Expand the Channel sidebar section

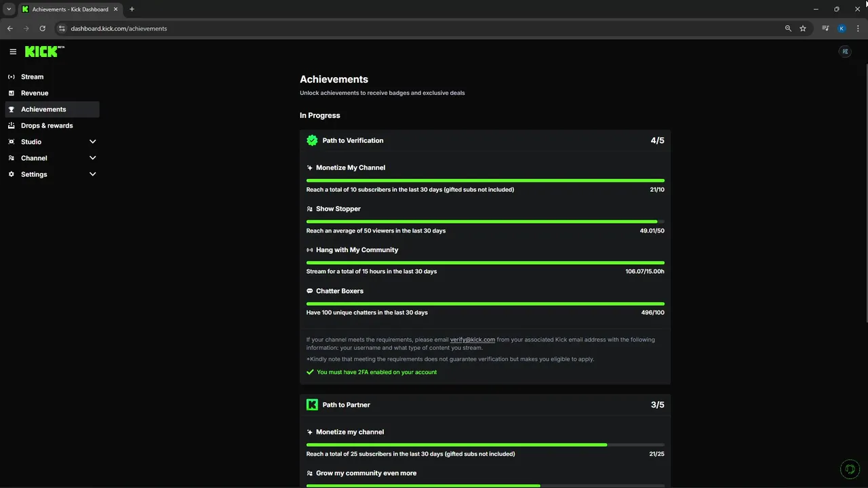coord(93,158)
